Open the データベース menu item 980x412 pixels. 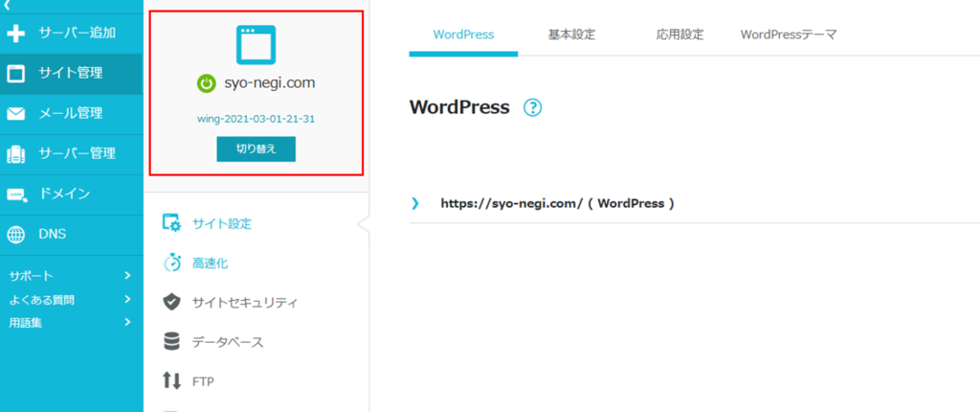(227, 342)
